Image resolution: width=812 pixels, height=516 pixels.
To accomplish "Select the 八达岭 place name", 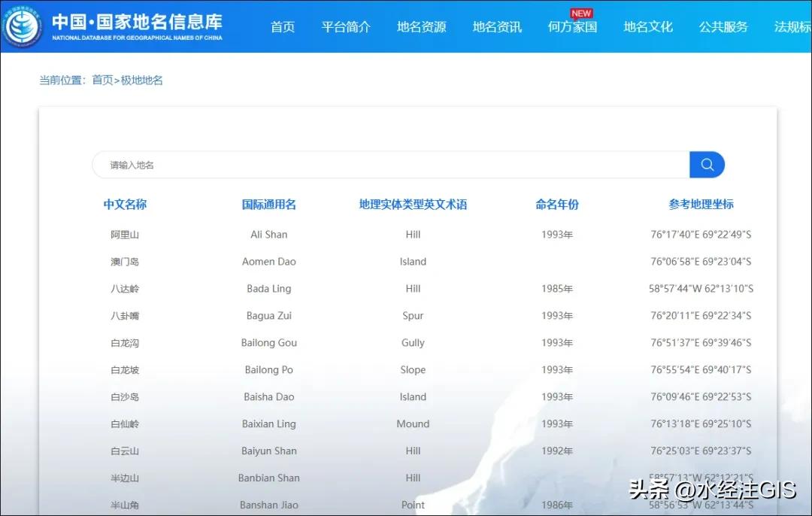I will point(125,289).
